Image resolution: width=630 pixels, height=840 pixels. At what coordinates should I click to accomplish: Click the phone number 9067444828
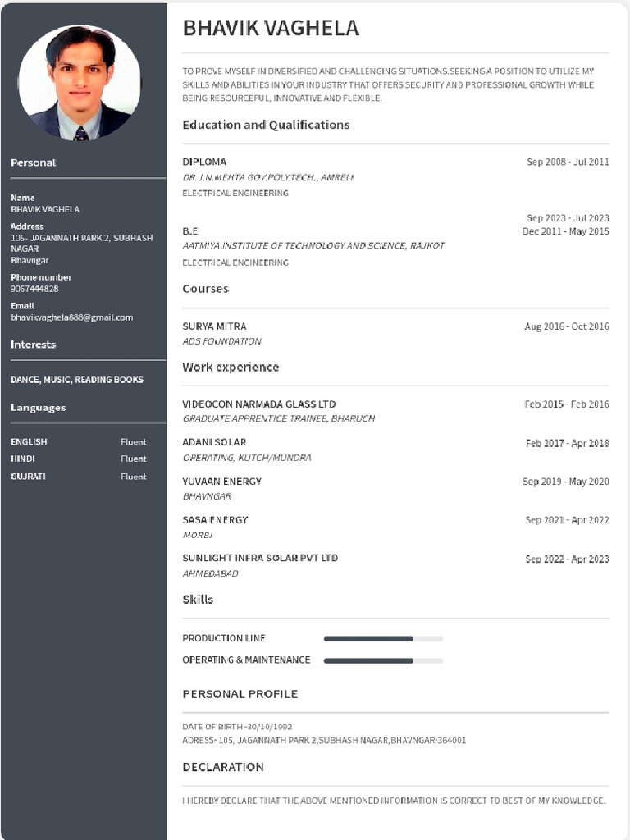[x=34, y=289]
